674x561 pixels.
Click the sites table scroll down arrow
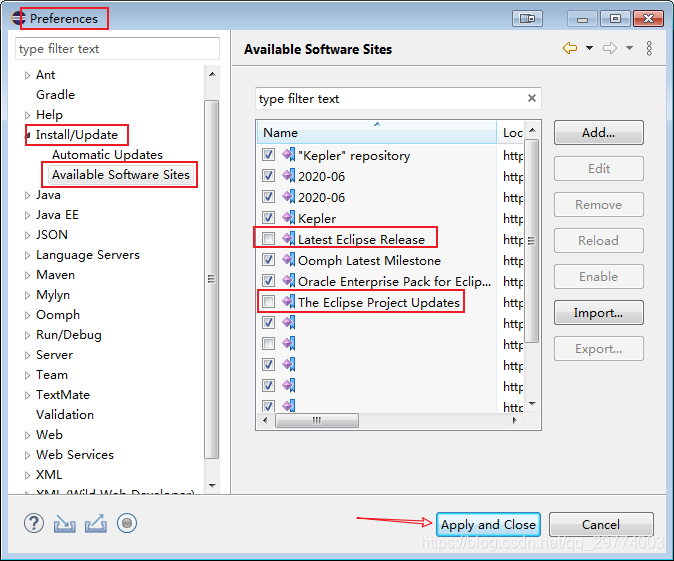[x=532, y=404]
